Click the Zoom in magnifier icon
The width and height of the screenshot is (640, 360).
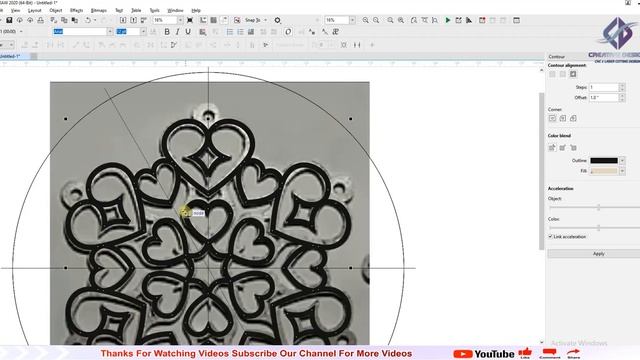click(x=365, y=20)
